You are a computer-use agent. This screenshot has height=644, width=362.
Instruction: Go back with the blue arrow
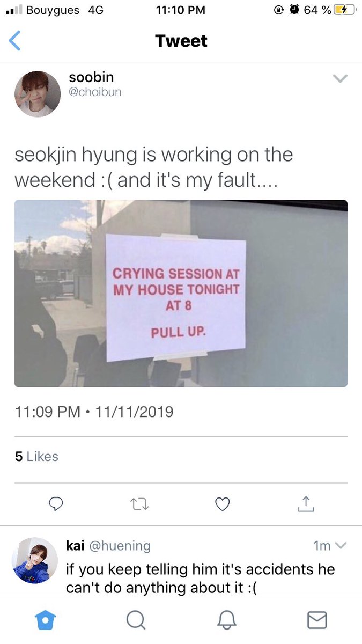tap(15, 41)
